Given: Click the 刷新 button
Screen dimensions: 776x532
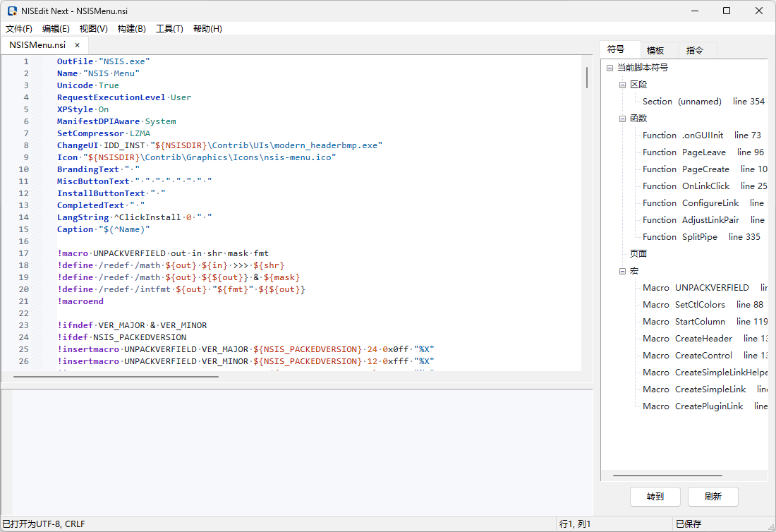Looking at the screenshot, I should point(713,496).
